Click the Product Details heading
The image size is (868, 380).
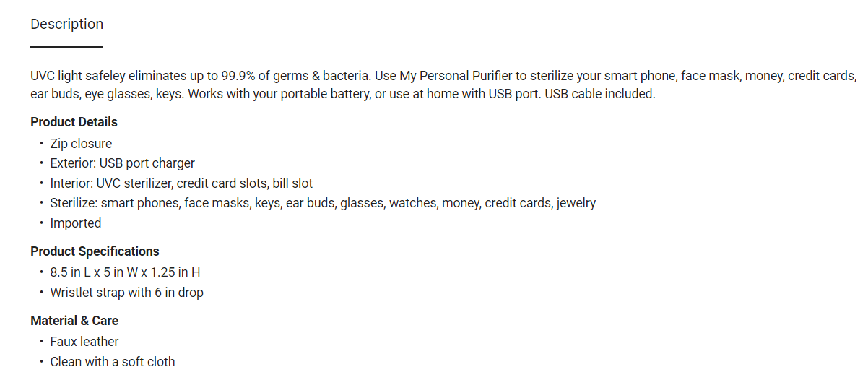(74, 122)
